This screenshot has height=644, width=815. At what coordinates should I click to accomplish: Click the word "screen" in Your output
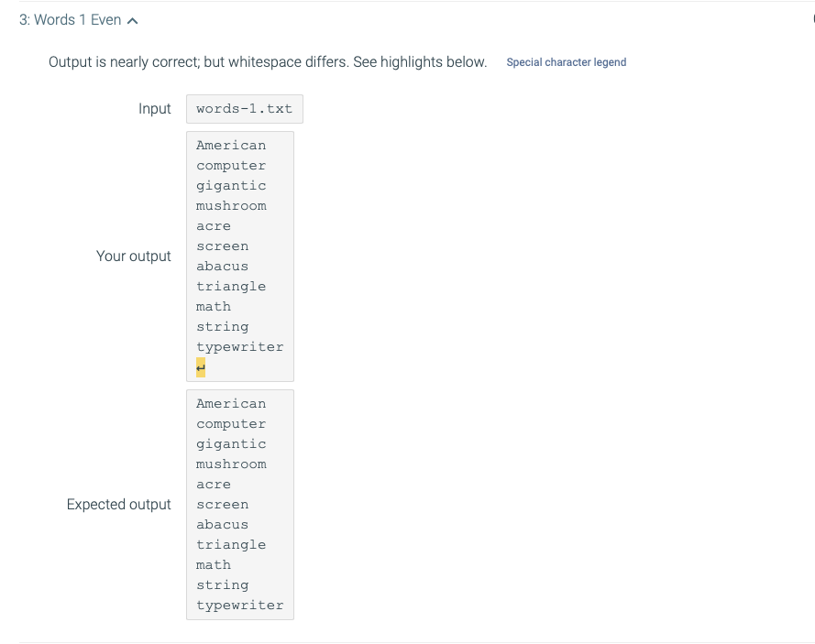coord(223,246)
